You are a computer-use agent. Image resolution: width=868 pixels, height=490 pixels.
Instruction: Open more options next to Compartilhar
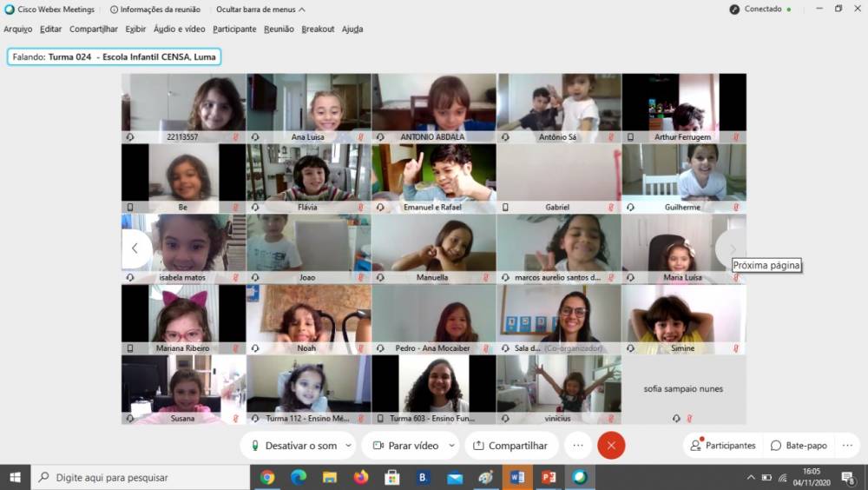578,446
